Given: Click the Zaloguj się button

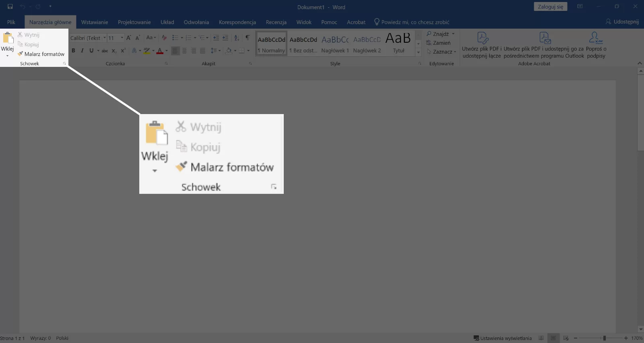Looking at the screenshot, I should pos(551,6).
